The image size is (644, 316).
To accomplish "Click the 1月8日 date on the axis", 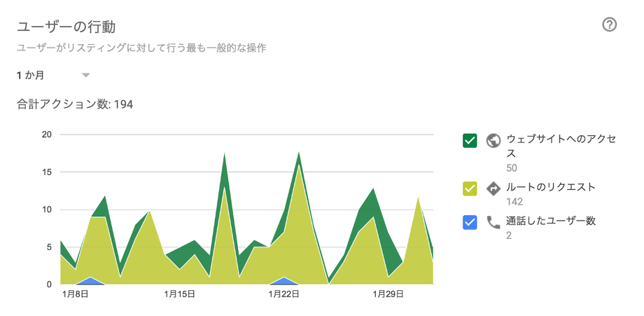I will pyautogui.click(x=75, y=295).
